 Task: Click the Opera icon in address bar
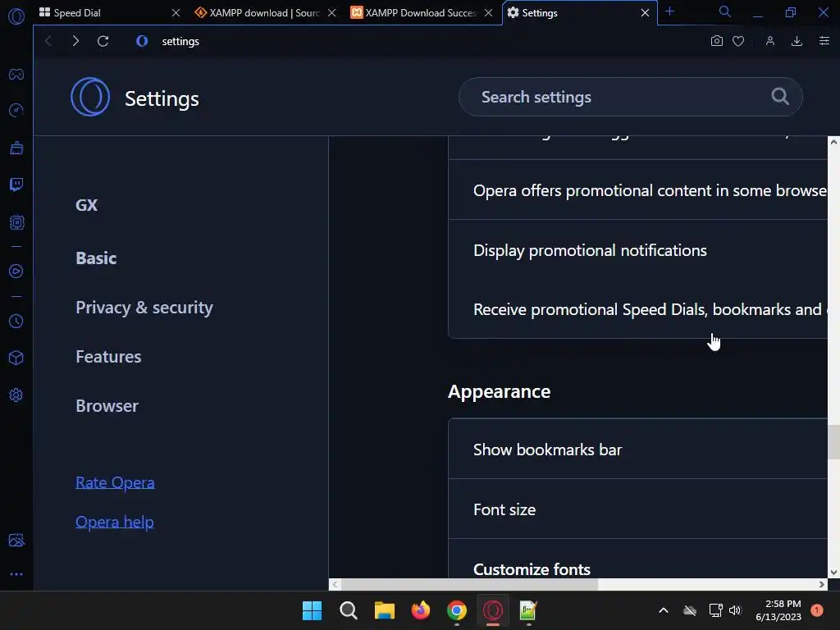click(x=142, y=41)
